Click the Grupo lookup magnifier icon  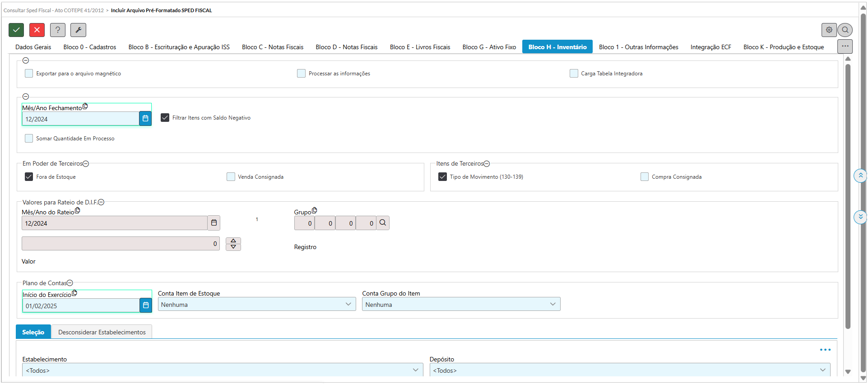click(x=383, y=223)
